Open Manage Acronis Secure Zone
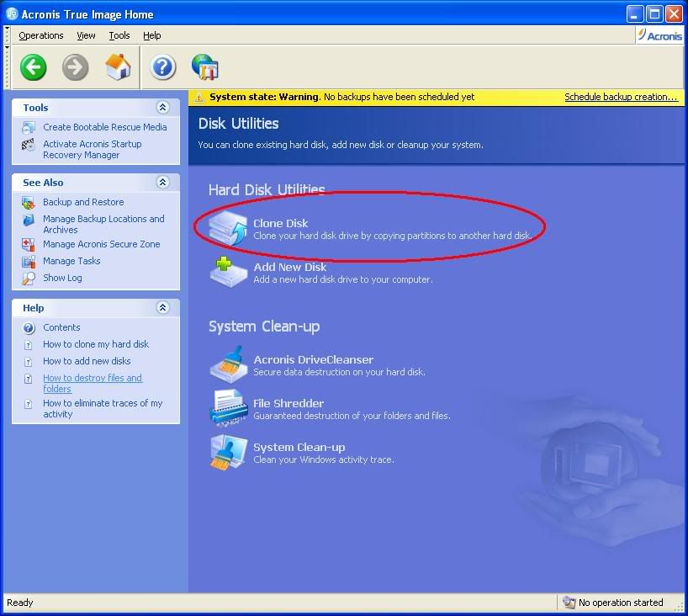The width and height of the screenshot is (688, 616). [102, 245]
